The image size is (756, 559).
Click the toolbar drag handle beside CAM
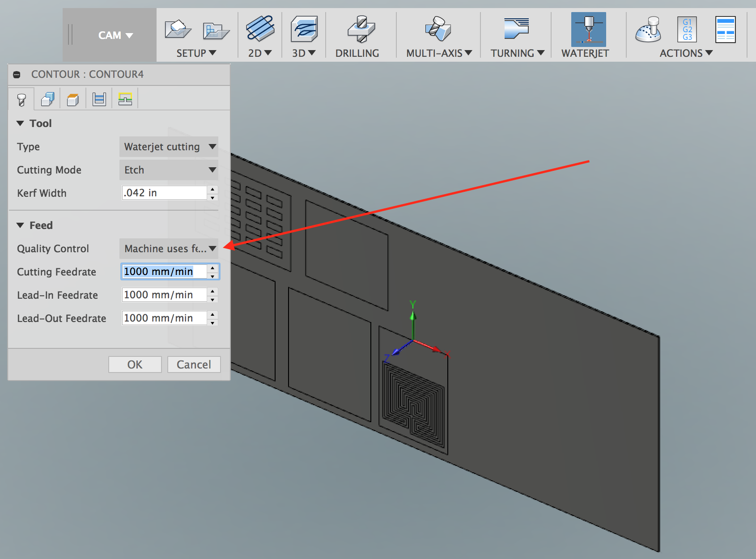click(x=70, y=35)
